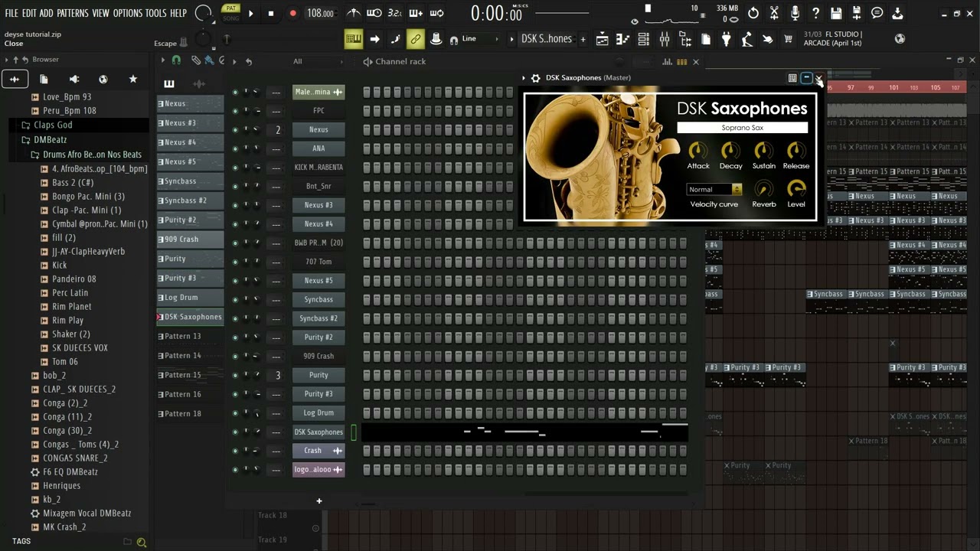980x551 pixels.
Task: Select the Log Drum channel button
Action: pyautogui.click(x=318, y=412)
